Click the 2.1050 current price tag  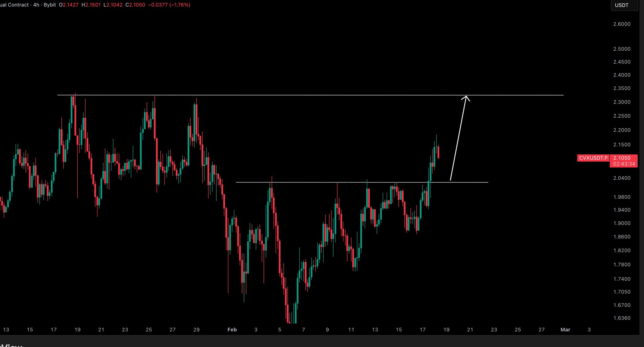tap(622, 158)
